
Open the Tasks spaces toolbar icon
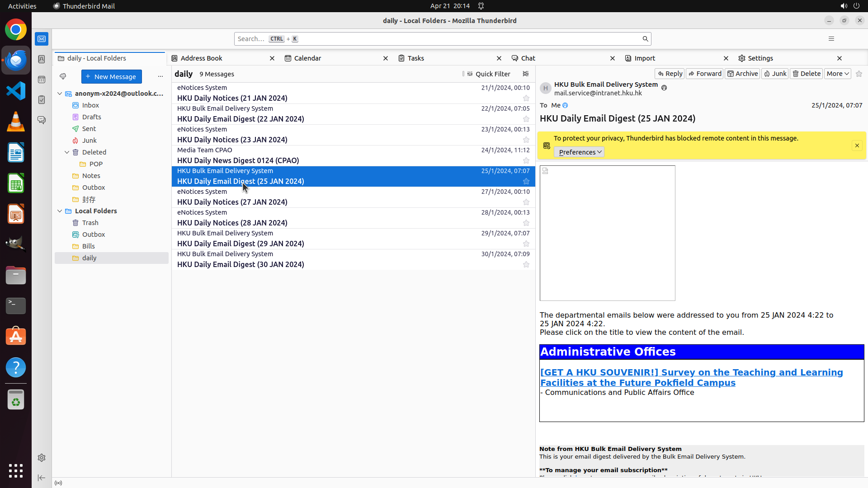[42, 100]
